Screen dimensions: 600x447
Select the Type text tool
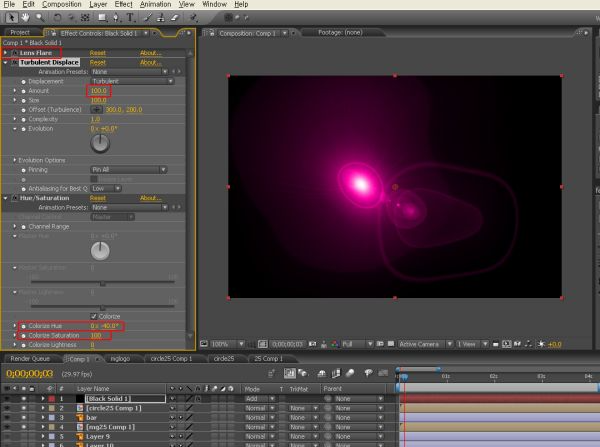(130, 18)
